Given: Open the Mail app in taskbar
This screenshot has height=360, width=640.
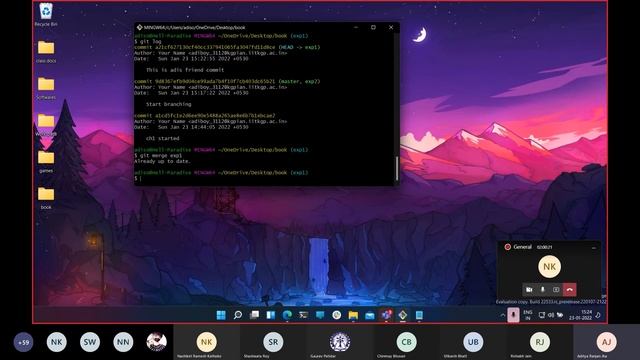Looking at the screenshot, I should tap(370, 315).
